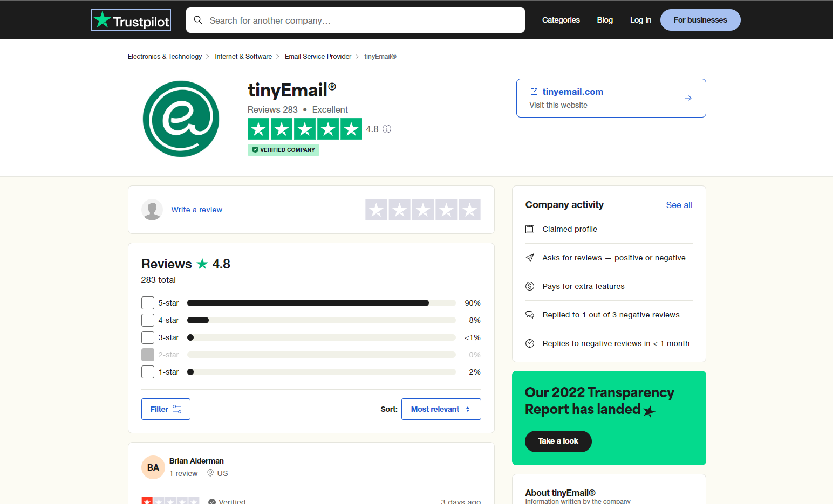Click the Trustpilot logo
Viewport: 833px width, 504px height.
coord(131,20)
